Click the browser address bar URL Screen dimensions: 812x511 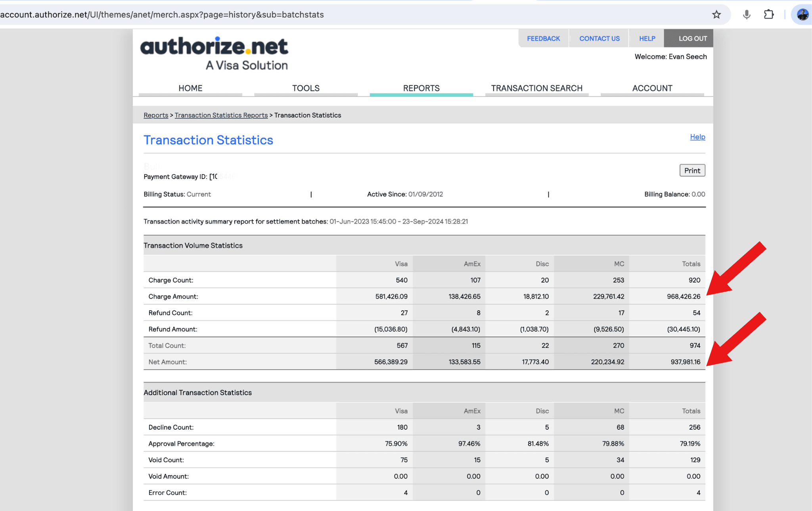tap(162, 15)
